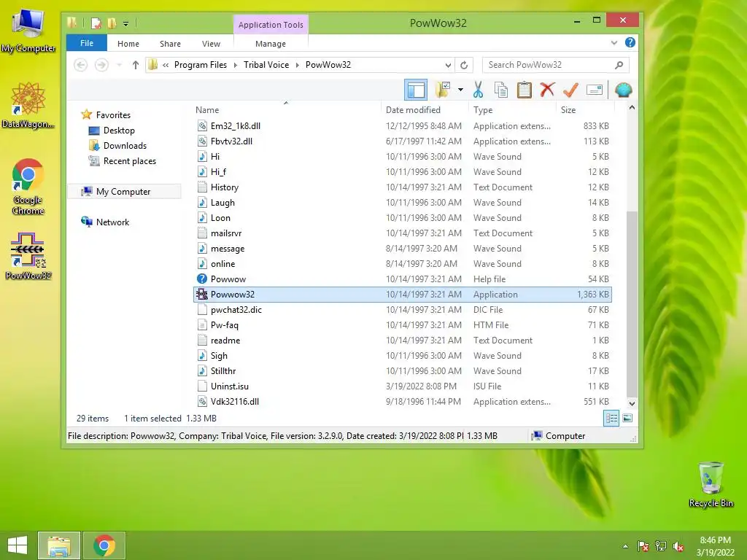Viewport: 747px width, 560px height.
Task: Open the Customize Quick Access Toolbar dropdown
Action: (x=125, y=23)
